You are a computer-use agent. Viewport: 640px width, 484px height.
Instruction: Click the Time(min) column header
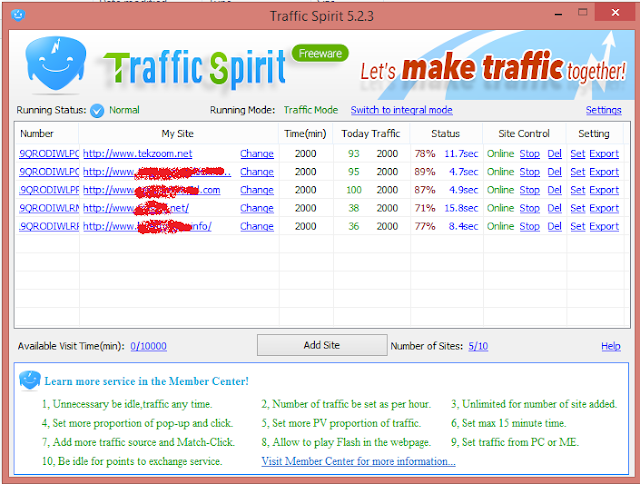click(305, 133)
